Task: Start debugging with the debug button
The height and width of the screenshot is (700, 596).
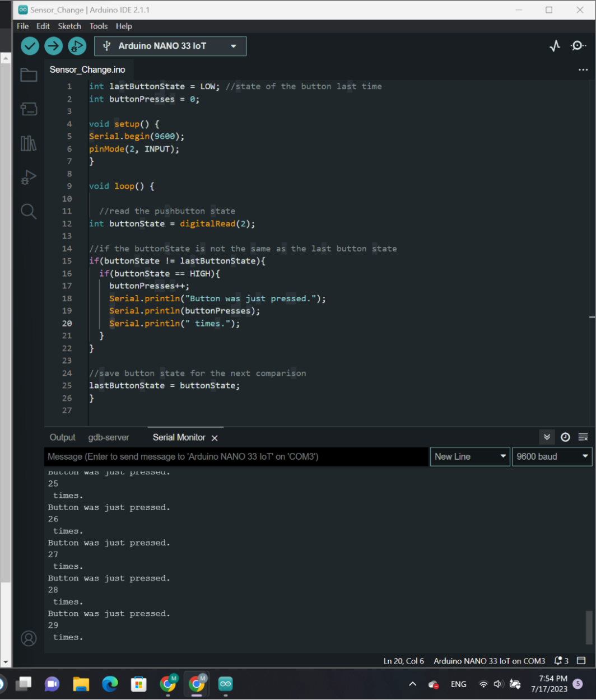Action: 77,46
